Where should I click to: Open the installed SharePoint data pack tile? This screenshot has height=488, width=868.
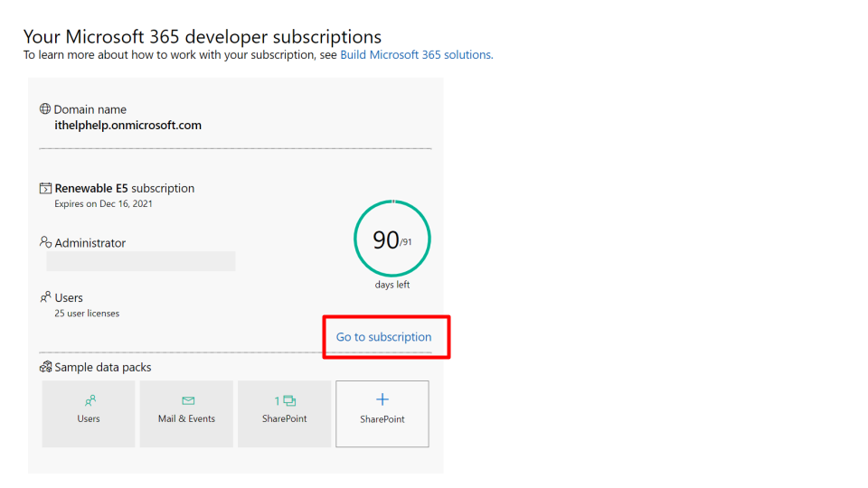(285, 414)
